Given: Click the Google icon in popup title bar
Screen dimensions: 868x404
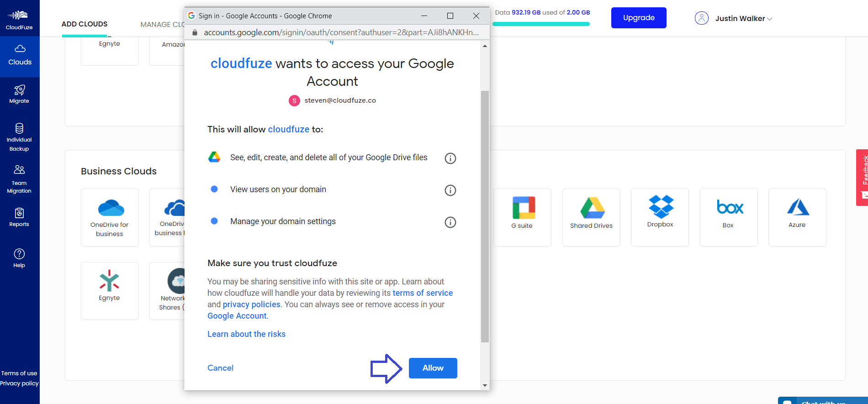Looking at the screenshot, I should (191, 16).
